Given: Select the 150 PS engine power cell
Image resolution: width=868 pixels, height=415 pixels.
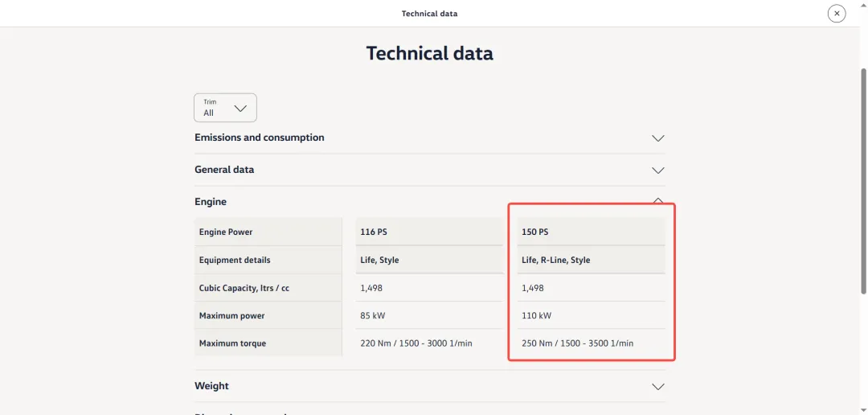Looking at the screenshot, I should pyautogui.click(x=592, y=232).
